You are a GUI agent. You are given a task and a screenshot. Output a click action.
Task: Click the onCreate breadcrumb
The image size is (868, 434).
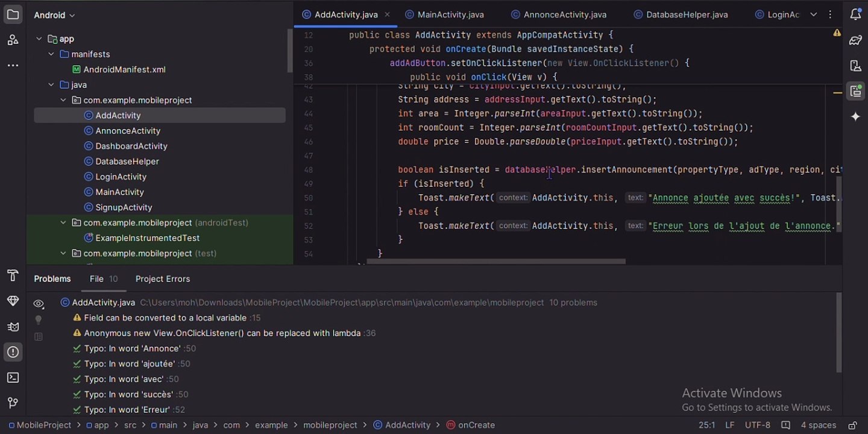coord(470,425)
